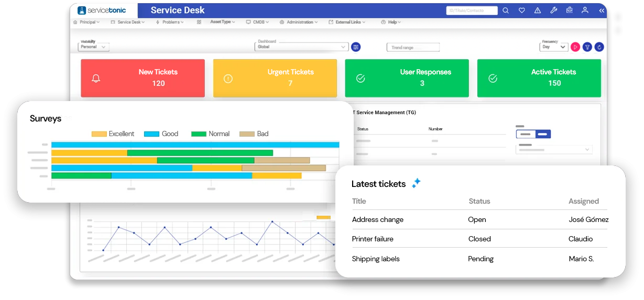Click the blue filter funnel icon
This screenshot has height=300, width=644.
(587, 47)
